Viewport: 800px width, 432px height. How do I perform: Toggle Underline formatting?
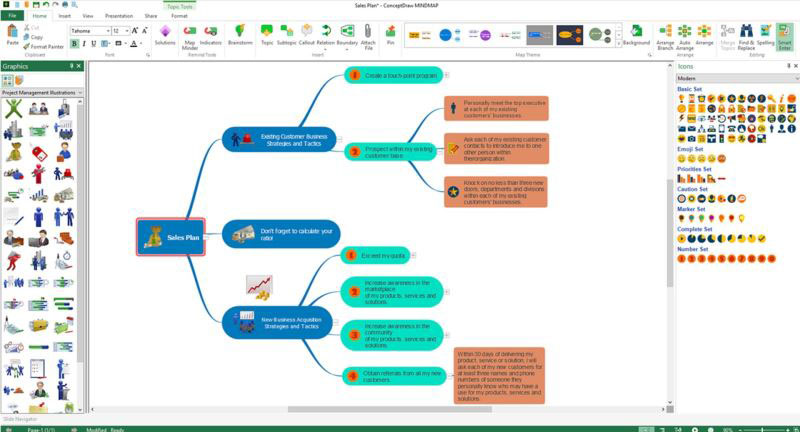coord(93,44)
